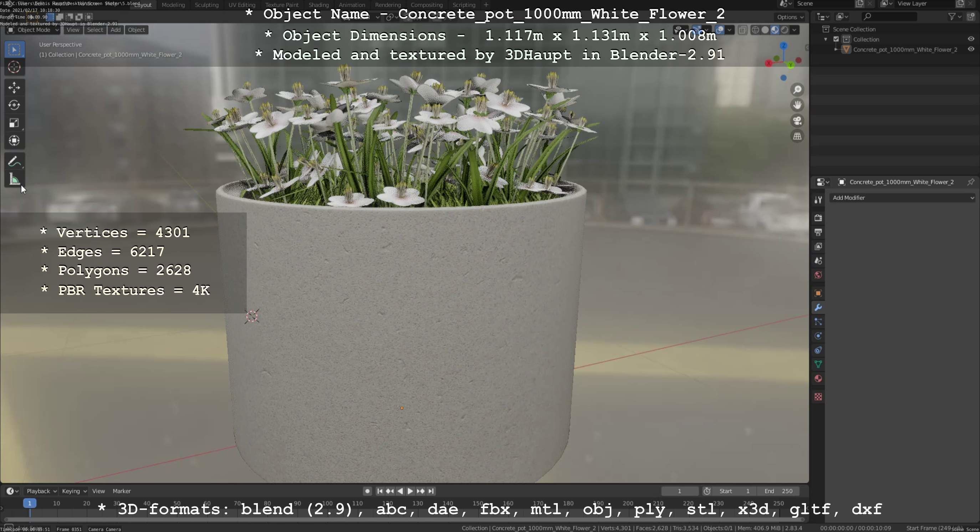The image size is (980, 532).
Task: Switch to wireframe viewport shading
Action: tap(756, 30)
